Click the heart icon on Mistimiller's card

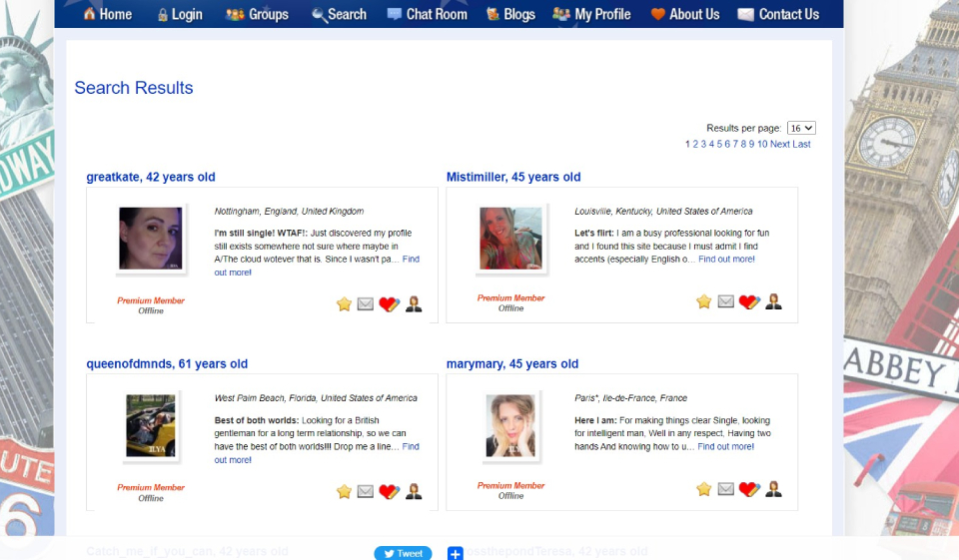coord(749,301)
